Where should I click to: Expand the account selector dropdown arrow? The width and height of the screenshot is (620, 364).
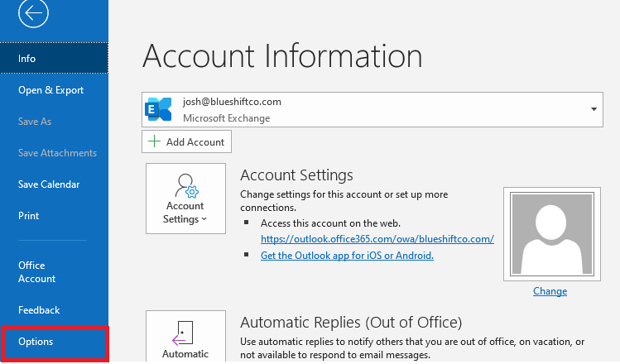click(594, 109)
